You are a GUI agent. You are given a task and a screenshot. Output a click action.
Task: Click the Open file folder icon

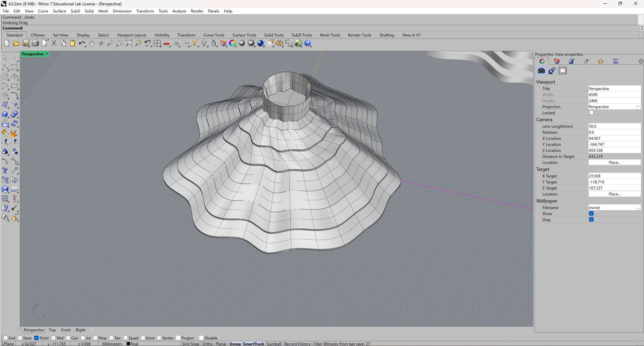tap(16, 43)
